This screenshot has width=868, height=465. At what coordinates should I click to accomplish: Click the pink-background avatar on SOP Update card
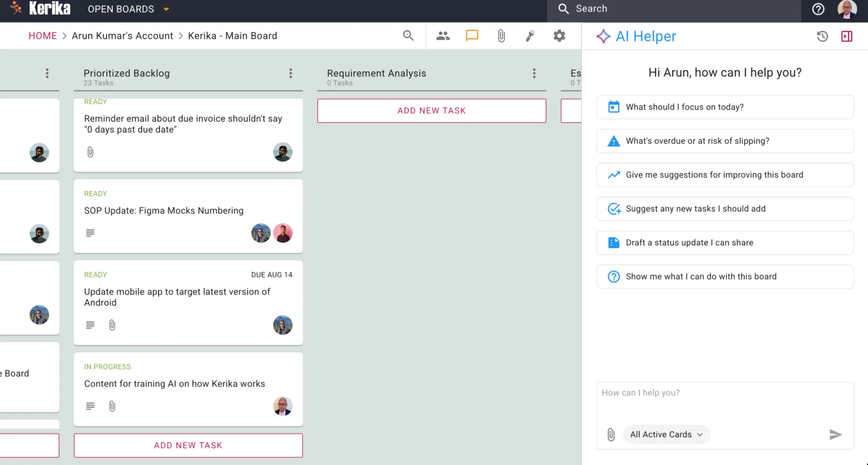(x=283, y=233)
